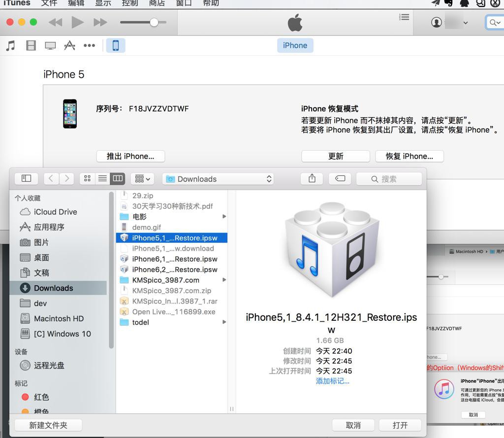
Task: Switch file dialog to icon view
Action: [87, 178]
